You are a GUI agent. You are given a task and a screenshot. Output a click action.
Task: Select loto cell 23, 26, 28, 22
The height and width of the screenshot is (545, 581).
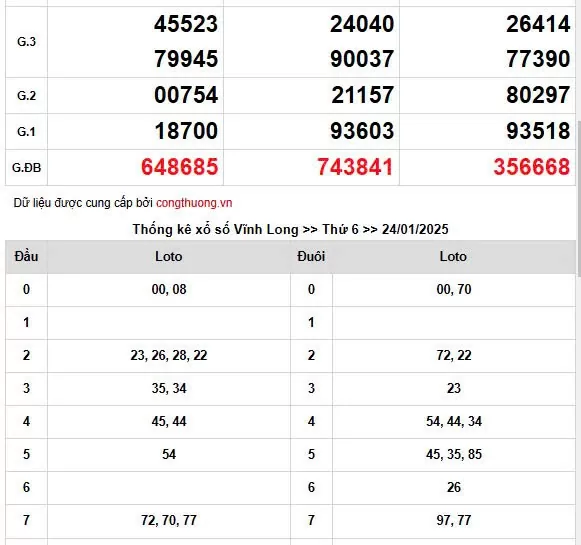pyautogui.click(x=169, y=356)
